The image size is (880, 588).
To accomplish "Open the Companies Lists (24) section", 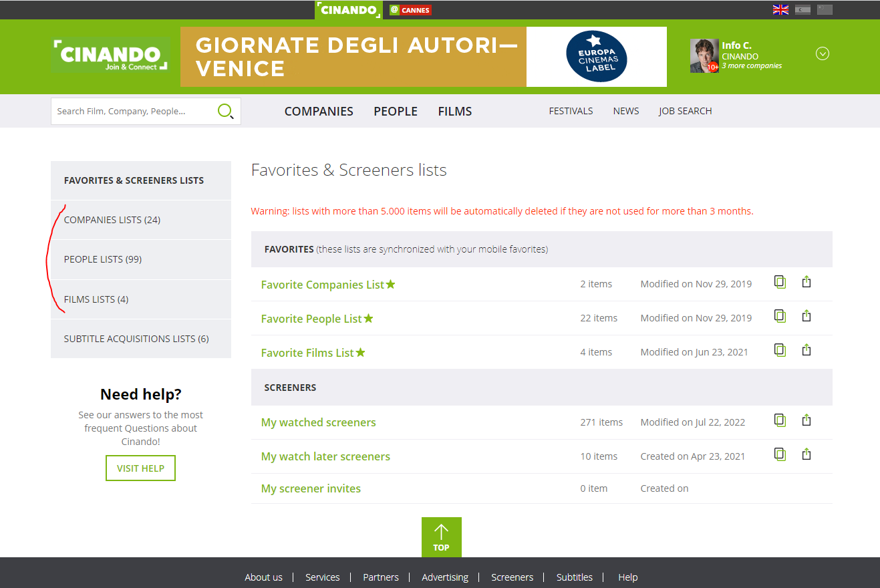I will pos(112,220).
